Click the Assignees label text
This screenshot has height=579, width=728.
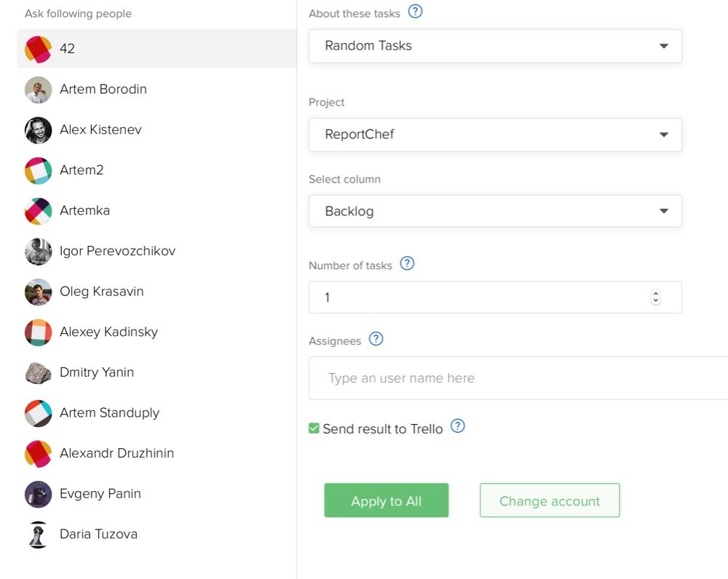pos(335,341)
